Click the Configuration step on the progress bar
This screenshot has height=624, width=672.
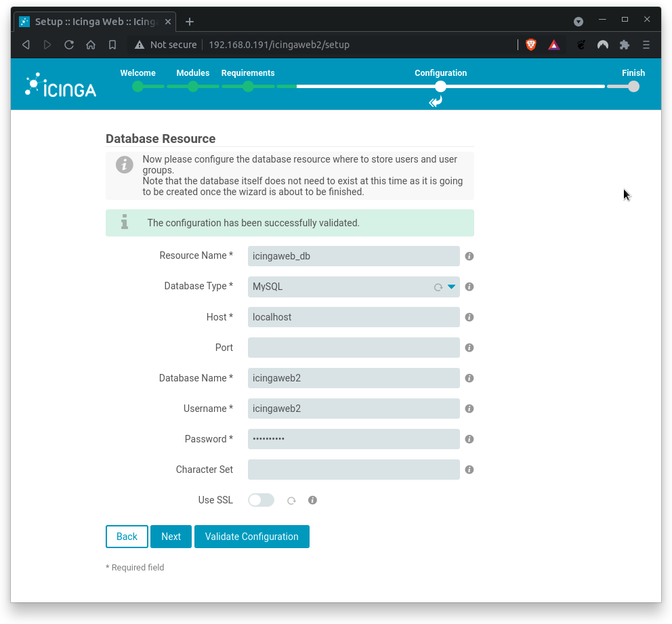click(440, 86)
